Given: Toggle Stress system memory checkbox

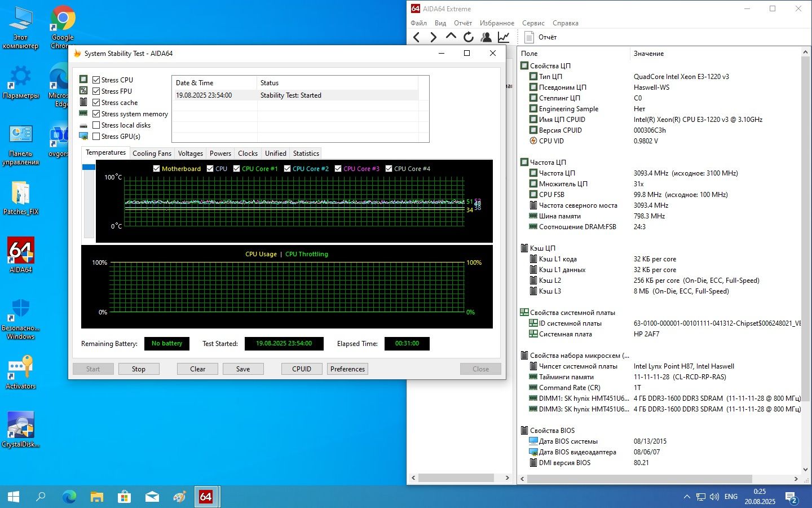Looking at the screenshot, I should tap(96, 114).
